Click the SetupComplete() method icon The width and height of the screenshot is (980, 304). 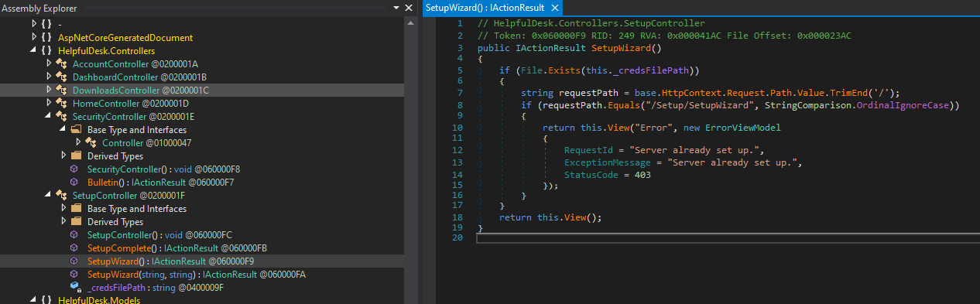tap(75, 248)
